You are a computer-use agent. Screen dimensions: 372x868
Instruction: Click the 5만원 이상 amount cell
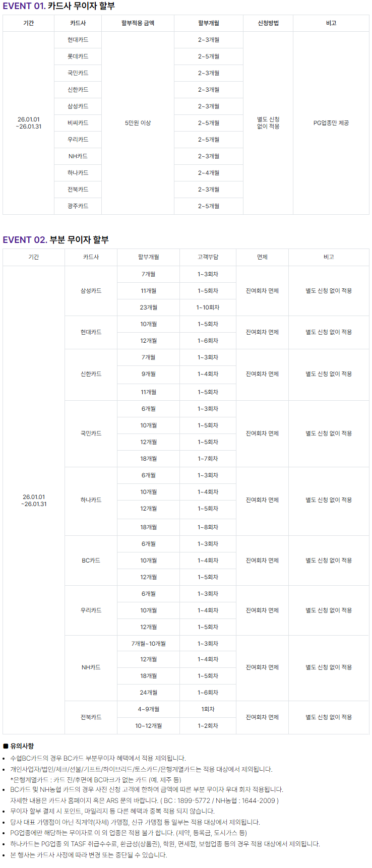click(138, 123)
